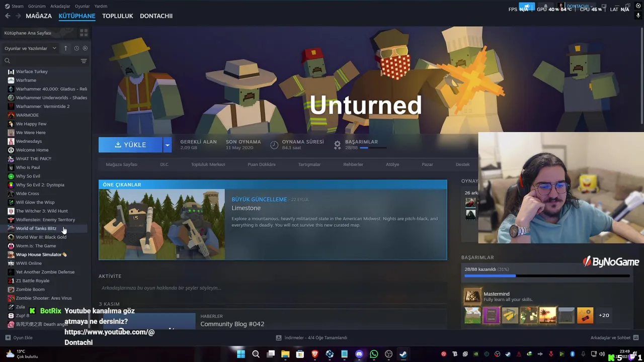Switch to the MAĞAZA tab
The height and width of the screenshot is (362, 644).
[x=39, y=16]
